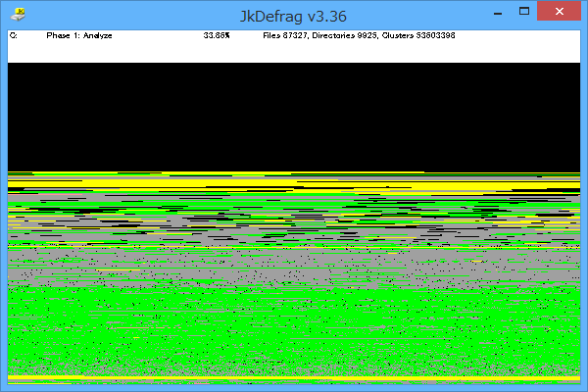The width and height of the screenshot is (588, 392).
Task: Maximize the JkDefrag window
Action: tap(524, 11)
